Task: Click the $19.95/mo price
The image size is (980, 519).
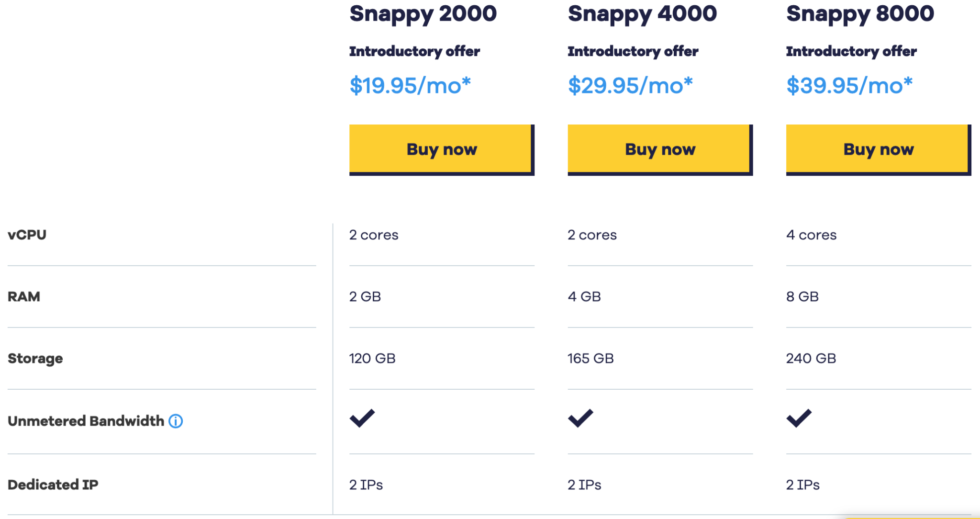Action: coord(410,86)
